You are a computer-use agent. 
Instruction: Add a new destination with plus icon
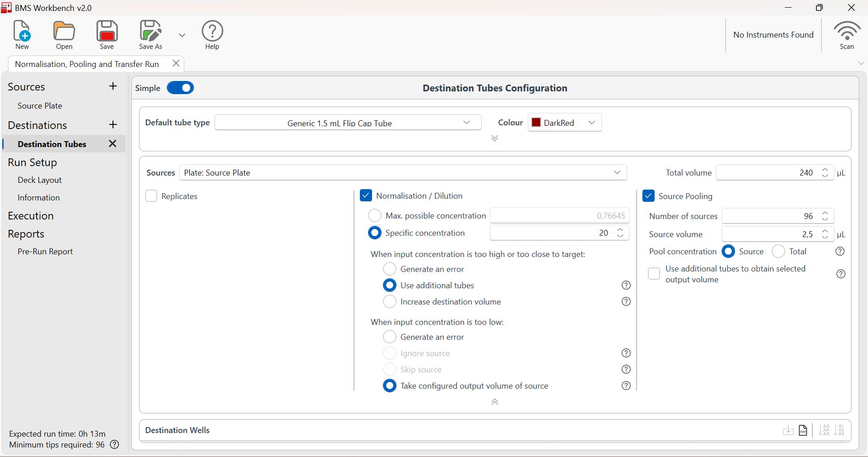click(x=113, y=124)
